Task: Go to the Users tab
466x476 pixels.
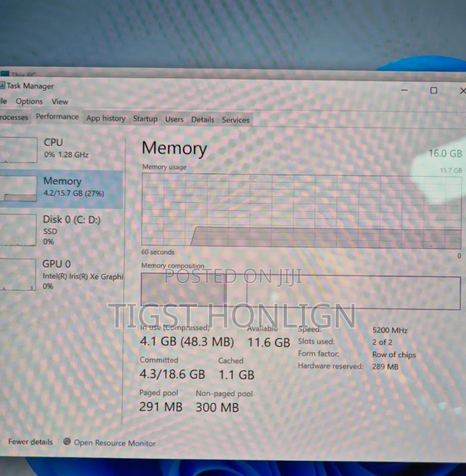Action: pyautogui.click(x=174, y=120)
